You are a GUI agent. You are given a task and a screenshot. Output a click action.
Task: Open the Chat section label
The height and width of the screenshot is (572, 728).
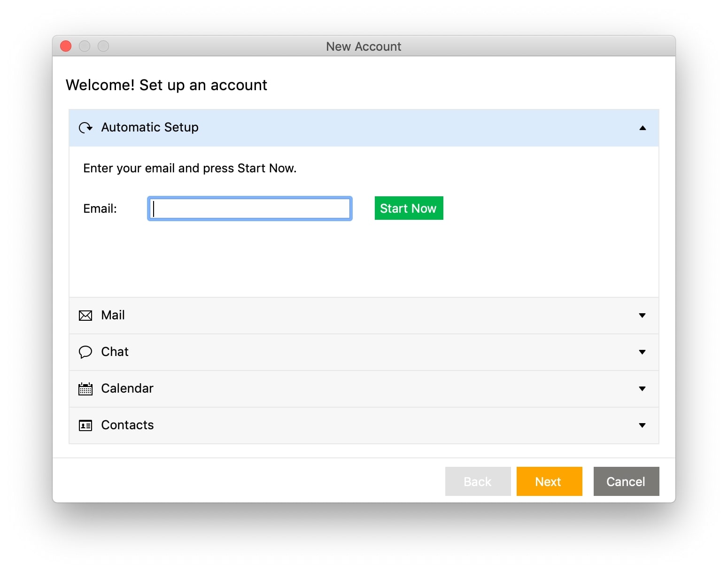point(115,352)
